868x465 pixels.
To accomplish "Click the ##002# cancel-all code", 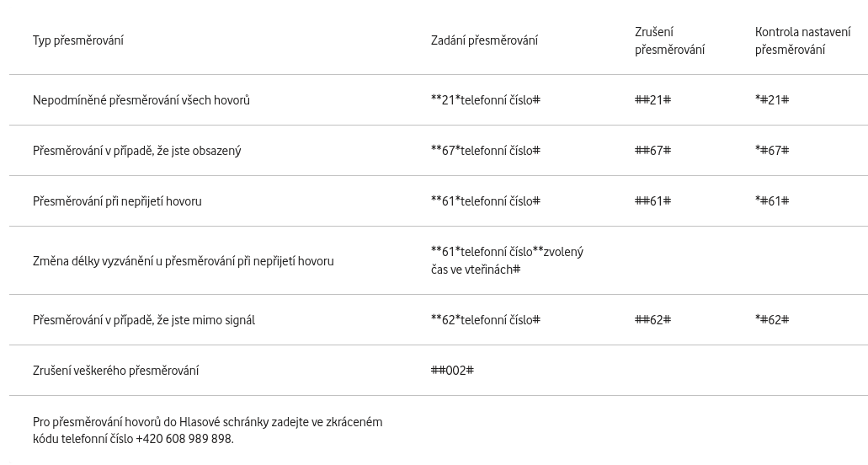I will 452,371.
